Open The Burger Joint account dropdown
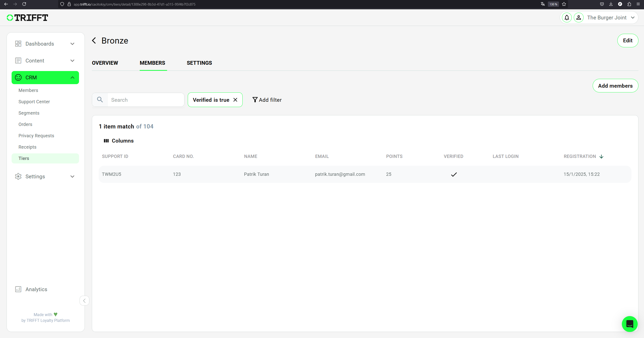Viewport: 644px width, 338px height. (611, 18)
